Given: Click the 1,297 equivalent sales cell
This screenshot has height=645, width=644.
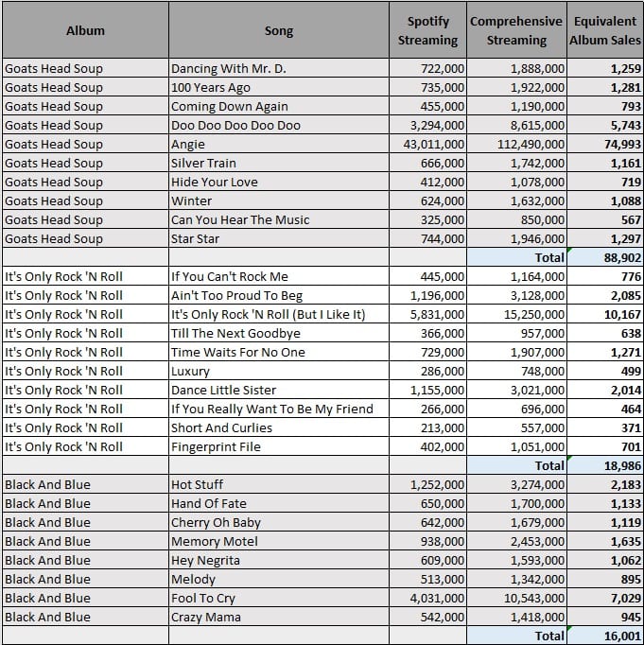Looking at the screenshot, I should coord(605,238).
